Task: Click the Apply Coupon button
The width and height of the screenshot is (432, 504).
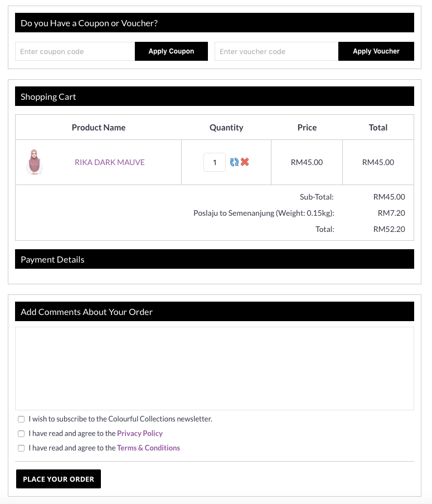Action: pos(171,51)
